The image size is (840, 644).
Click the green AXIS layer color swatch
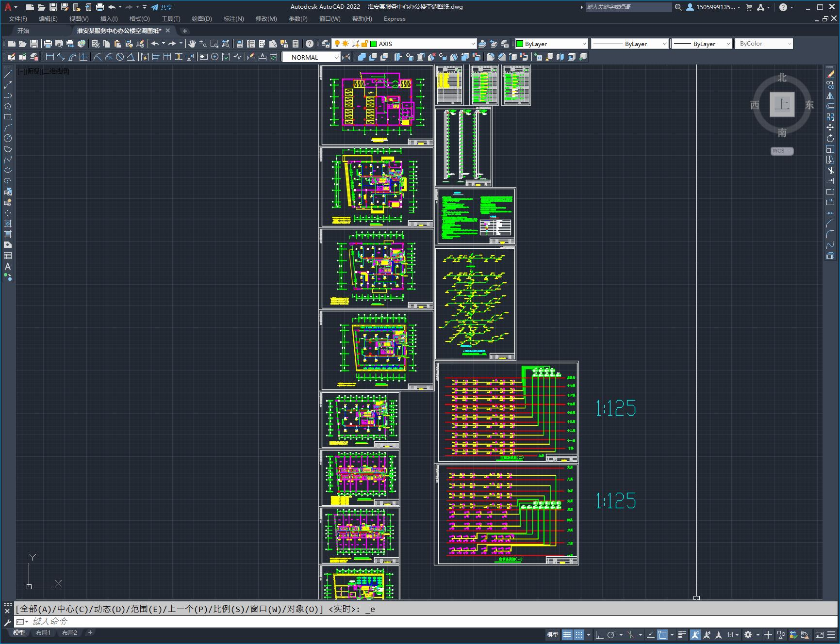tap(373, 44)
